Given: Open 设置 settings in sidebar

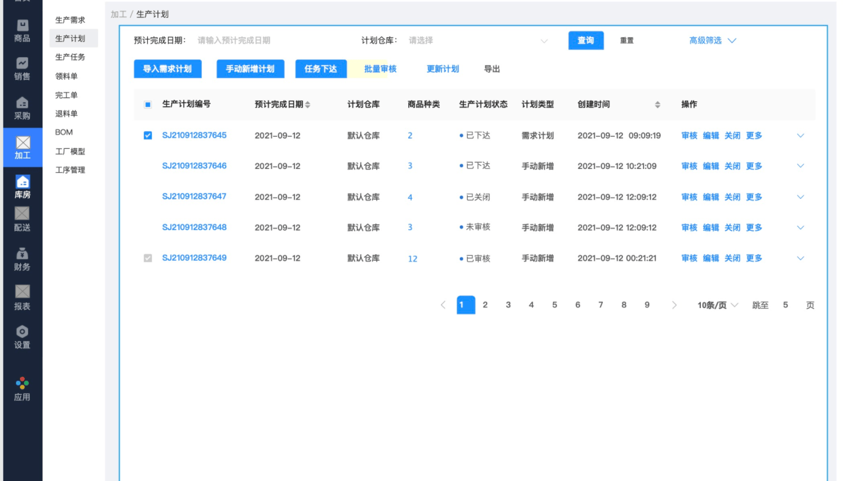Looking at the screenshot, I should 22,337.
